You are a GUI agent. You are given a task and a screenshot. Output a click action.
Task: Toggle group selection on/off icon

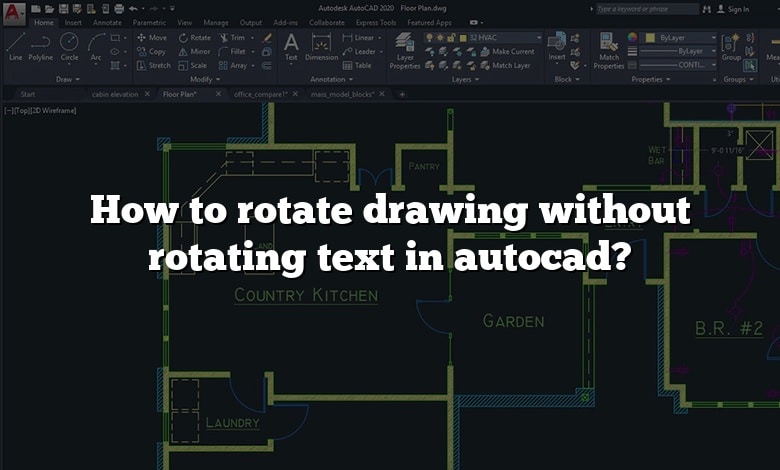pyautogui.click(x=751, y=65)
